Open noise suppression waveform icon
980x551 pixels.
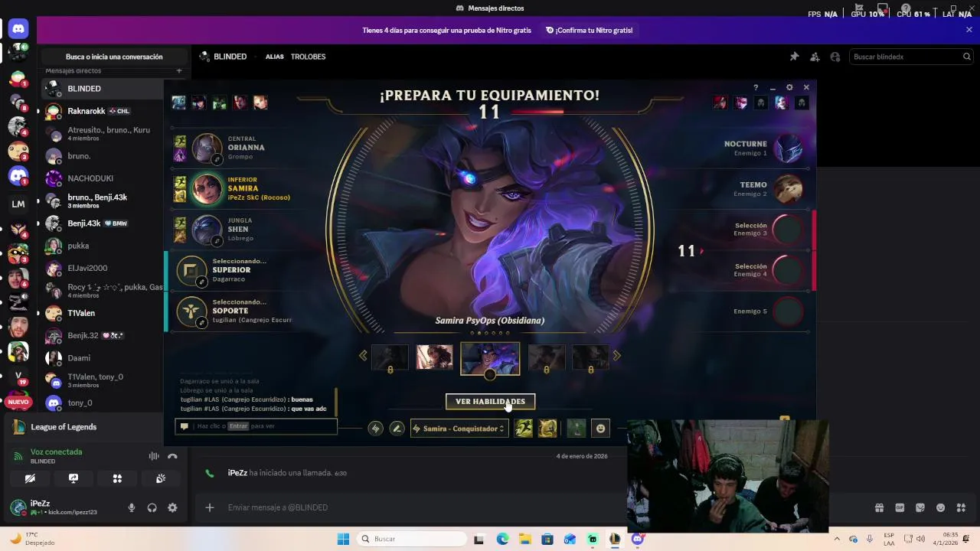pos(154,456)
